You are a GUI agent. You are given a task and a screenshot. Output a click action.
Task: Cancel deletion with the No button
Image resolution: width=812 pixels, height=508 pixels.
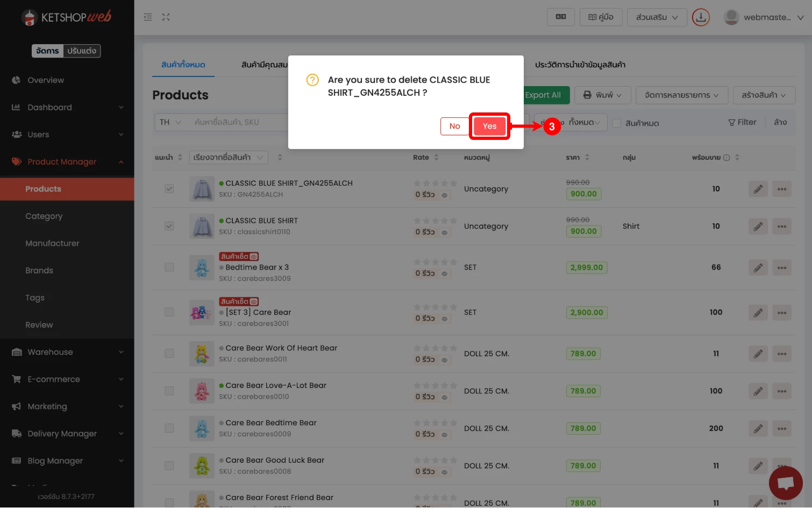pos(454,126)
